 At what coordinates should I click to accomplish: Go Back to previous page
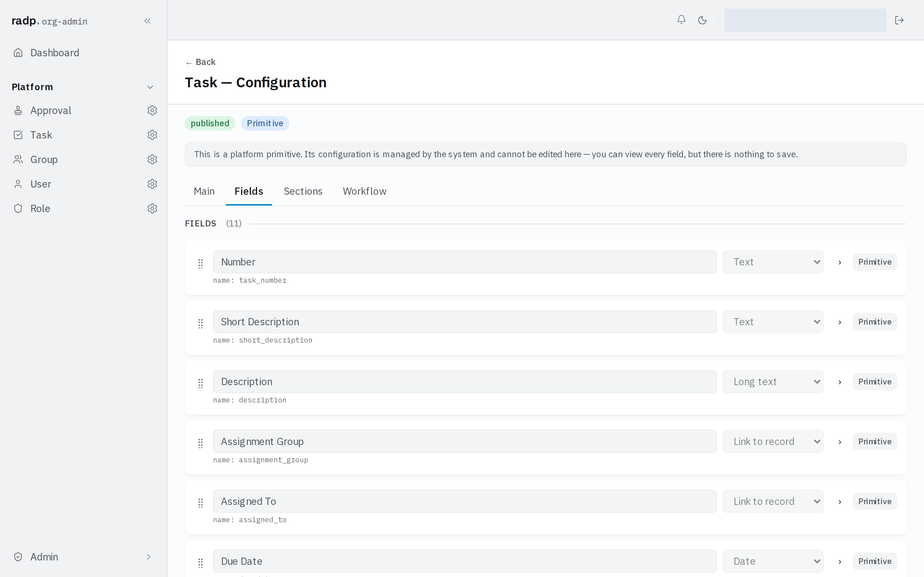[x=200, y=62]
